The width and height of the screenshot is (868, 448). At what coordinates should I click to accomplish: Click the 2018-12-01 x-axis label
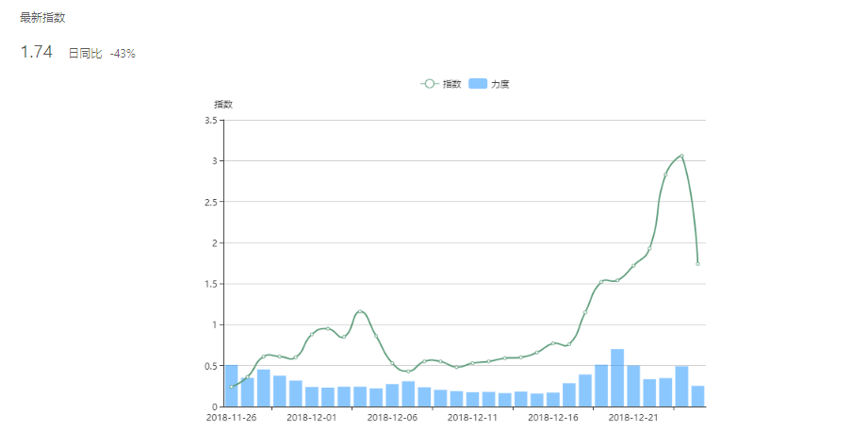pos(311,417)
